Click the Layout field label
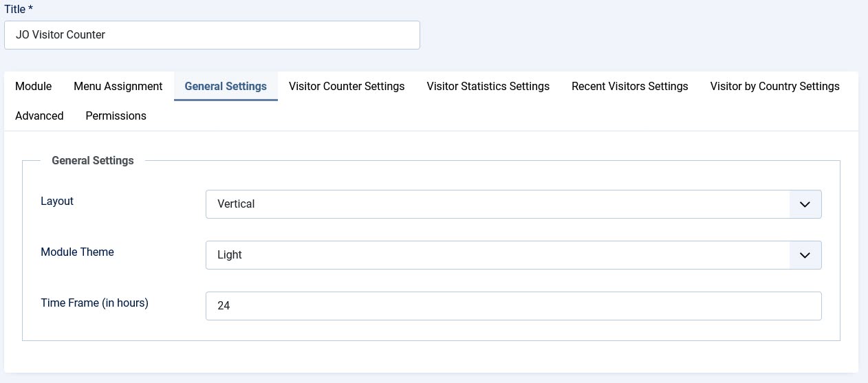868x383 pixels. pyautogui.click(x=57, y=201)
